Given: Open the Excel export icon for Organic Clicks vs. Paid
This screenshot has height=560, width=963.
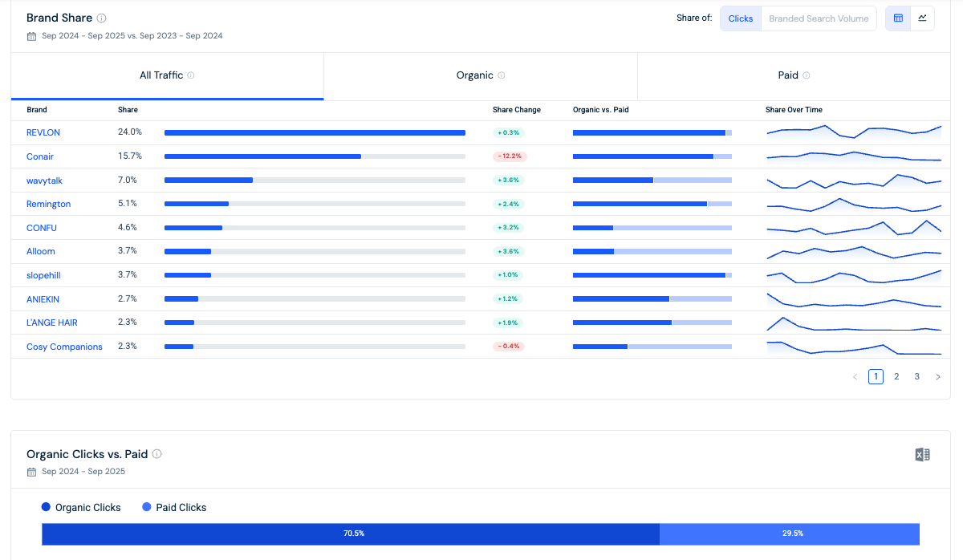Looking at the screenshot, I should click(x=921, y=454).
